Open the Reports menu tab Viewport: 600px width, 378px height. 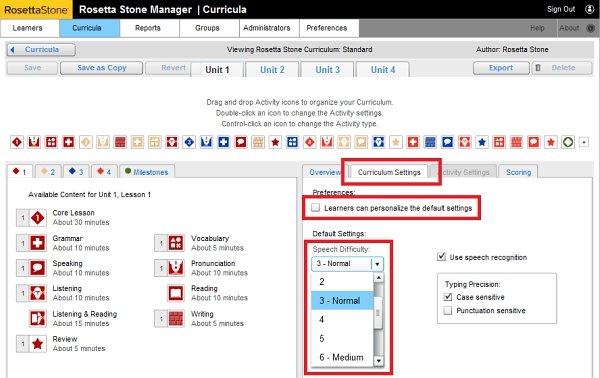click(x=148, y=28)
